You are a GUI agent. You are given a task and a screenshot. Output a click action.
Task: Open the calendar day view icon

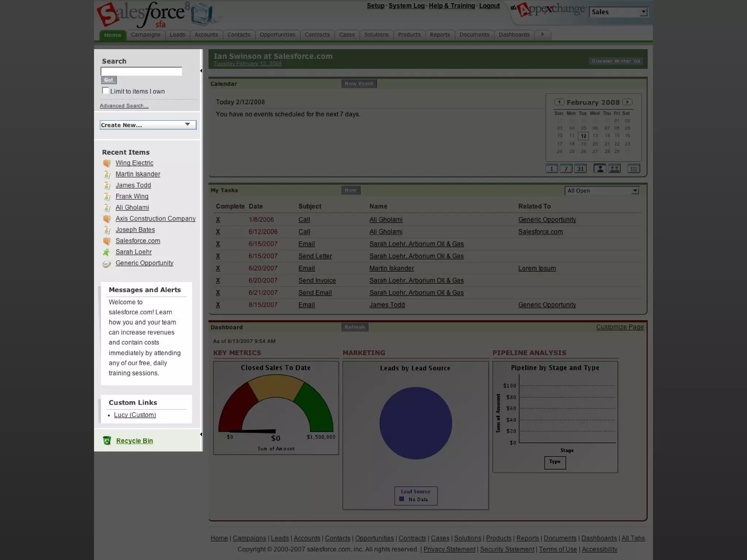pyautogui.click(x=551, y=169)
